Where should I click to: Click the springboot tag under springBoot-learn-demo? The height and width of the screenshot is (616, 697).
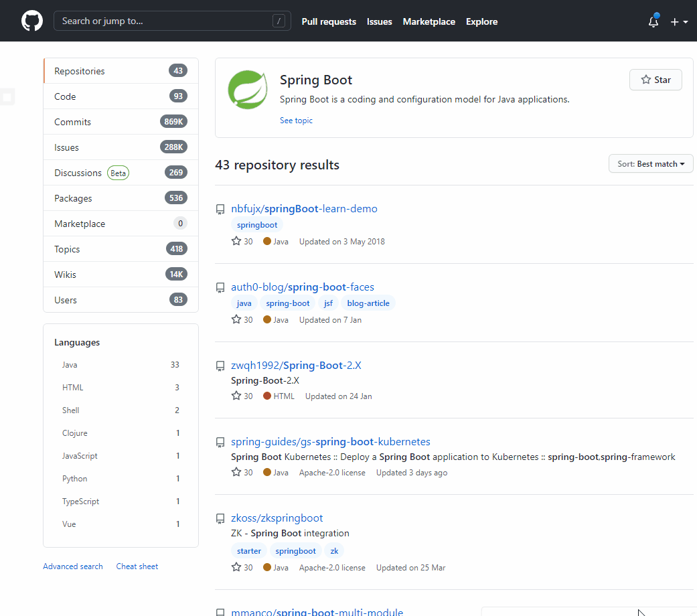pos(257,225)
